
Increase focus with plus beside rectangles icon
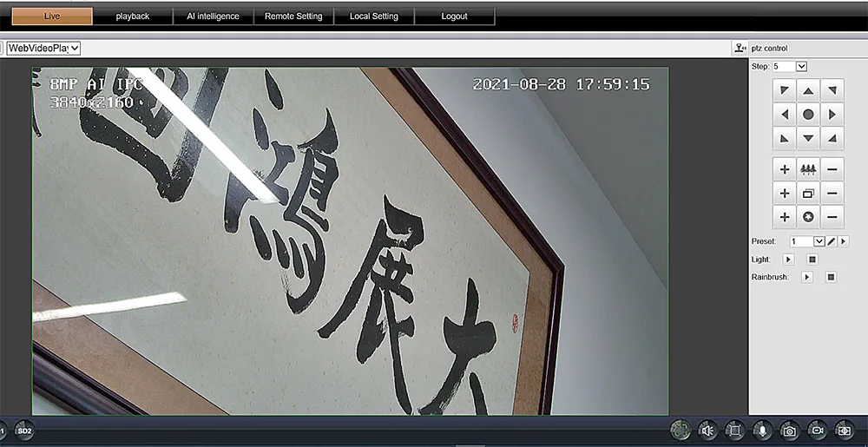(x=784, y=194)
